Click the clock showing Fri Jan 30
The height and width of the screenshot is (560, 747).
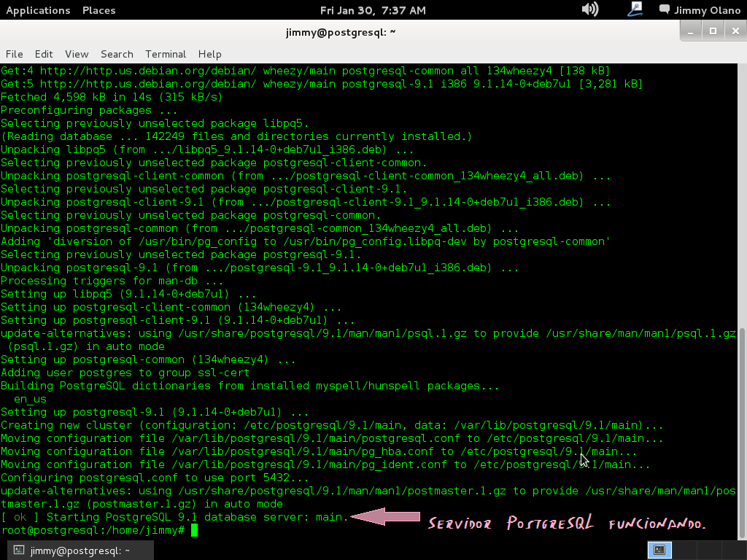point(373,10)
